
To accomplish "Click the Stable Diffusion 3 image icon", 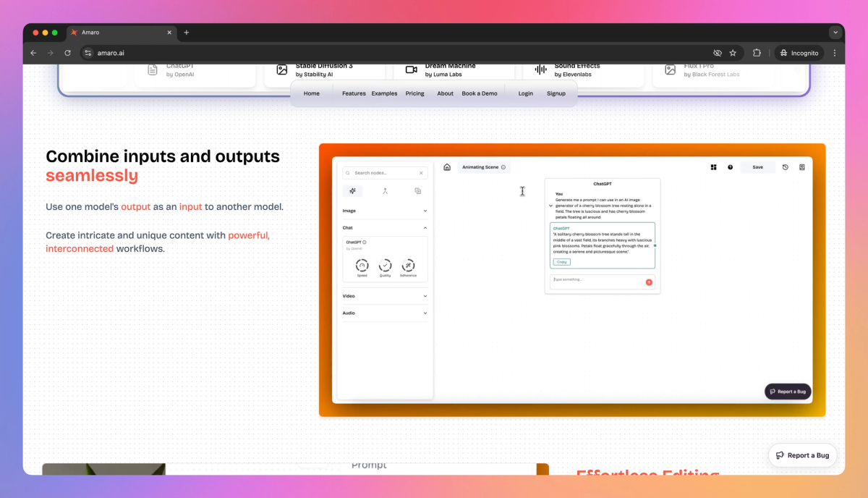I will pyautogui.click(x=282, y=69).
